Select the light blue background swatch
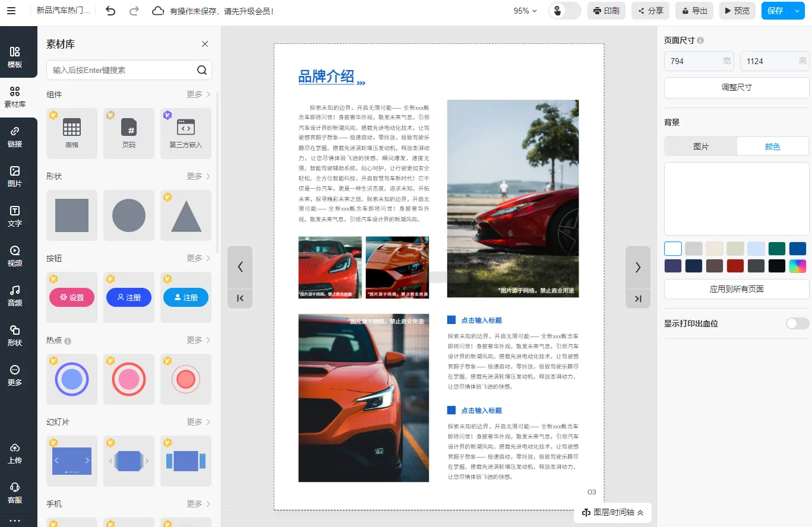Viewport: 812px width, 527px height. coord(756,249)
